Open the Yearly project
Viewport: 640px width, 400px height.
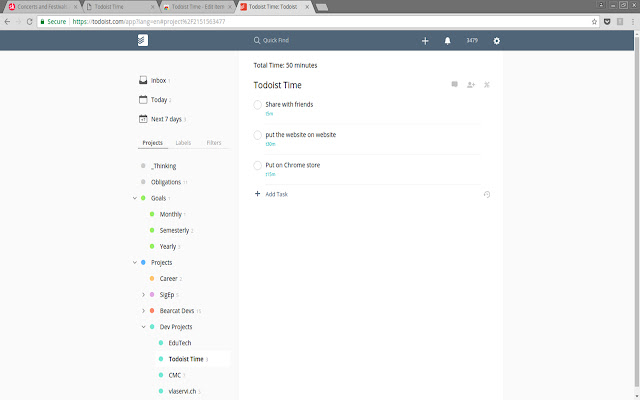[168, 247]
